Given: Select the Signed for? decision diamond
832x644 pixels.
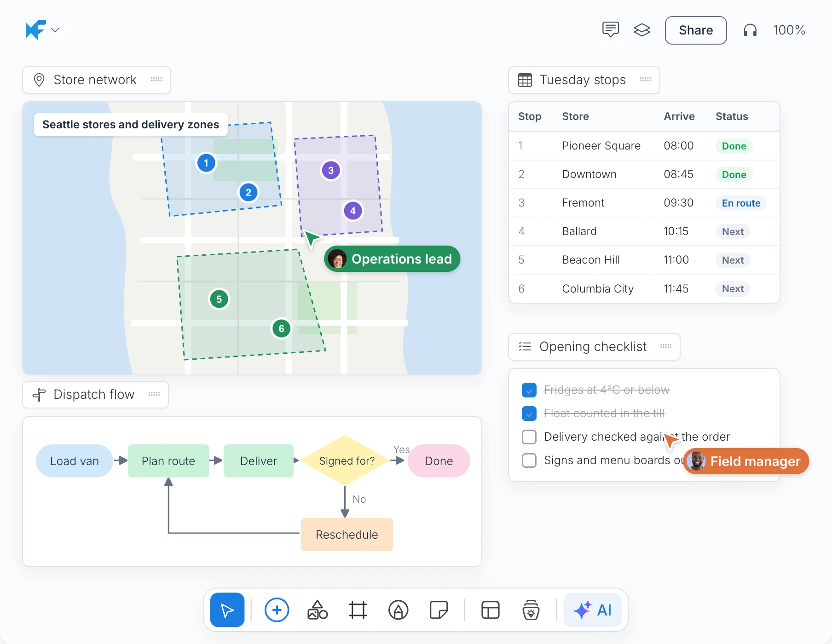Looking at the screenshot, I should tap(346, 460).
